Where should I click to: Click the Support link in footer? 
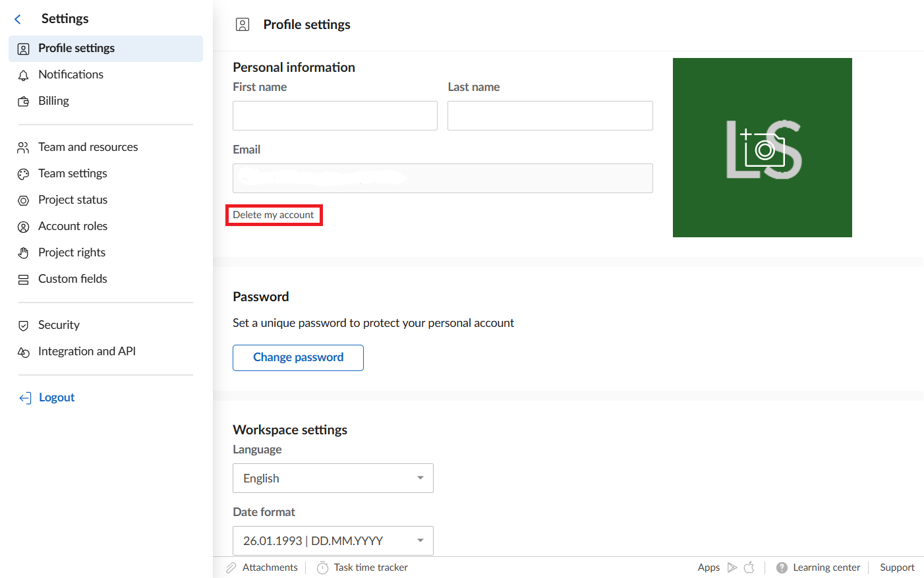[897, 567]
